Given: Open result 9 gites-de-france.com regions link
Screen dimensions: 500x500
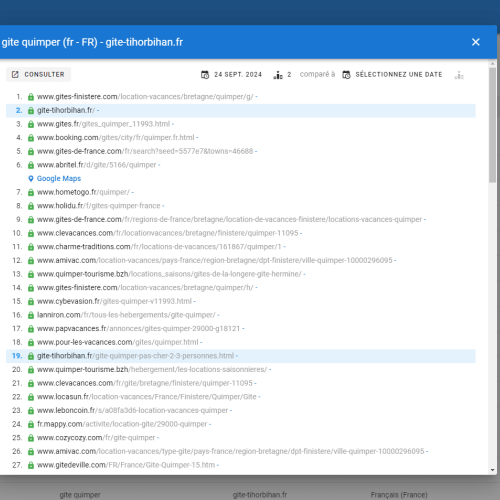Looking at the screenshot, I should click(x=229, y=220).
